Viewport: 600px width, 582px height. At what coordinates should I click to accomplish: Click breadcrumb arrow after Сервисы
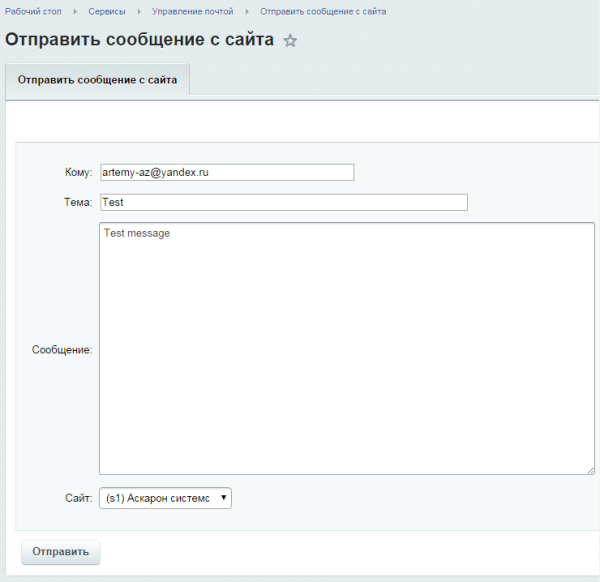pos(139,11)
